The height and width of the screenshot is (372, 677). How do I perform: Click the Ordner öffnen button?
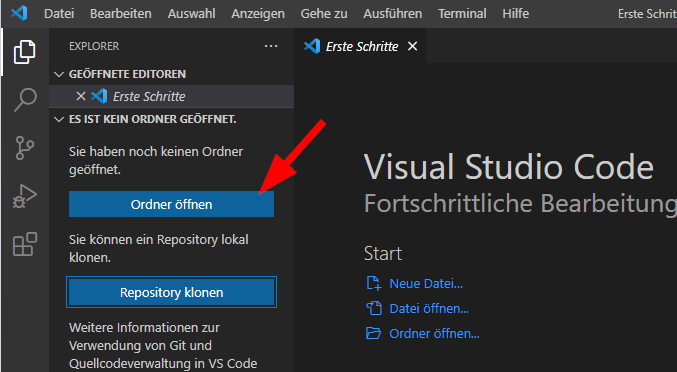(171, 204)
